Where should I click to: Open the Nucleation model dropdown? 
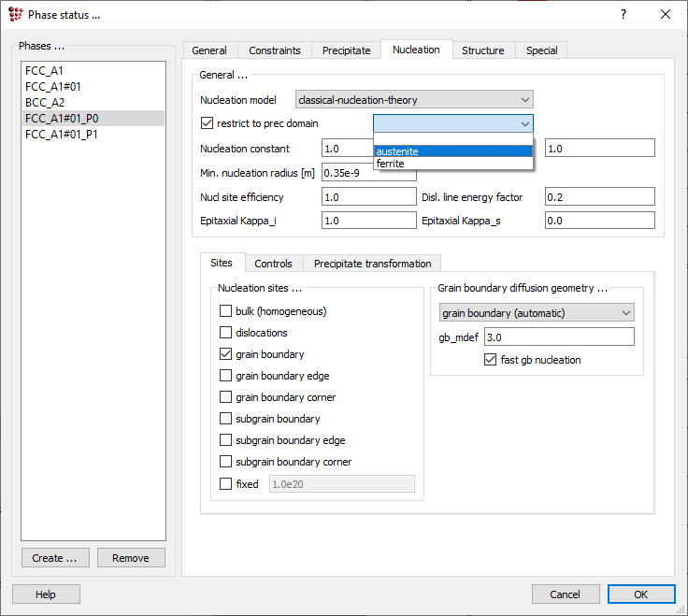413,100
